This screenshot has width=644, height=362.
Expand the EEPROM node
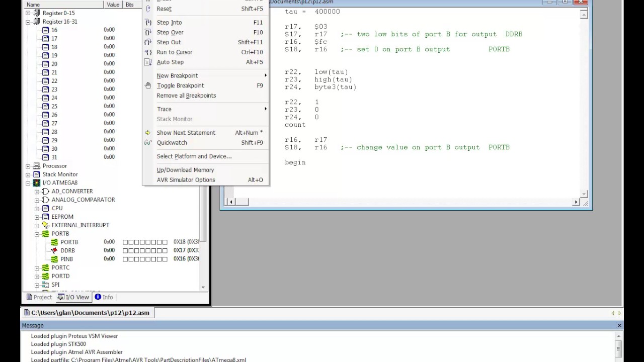pyautogui.click(x=37, y=217)
